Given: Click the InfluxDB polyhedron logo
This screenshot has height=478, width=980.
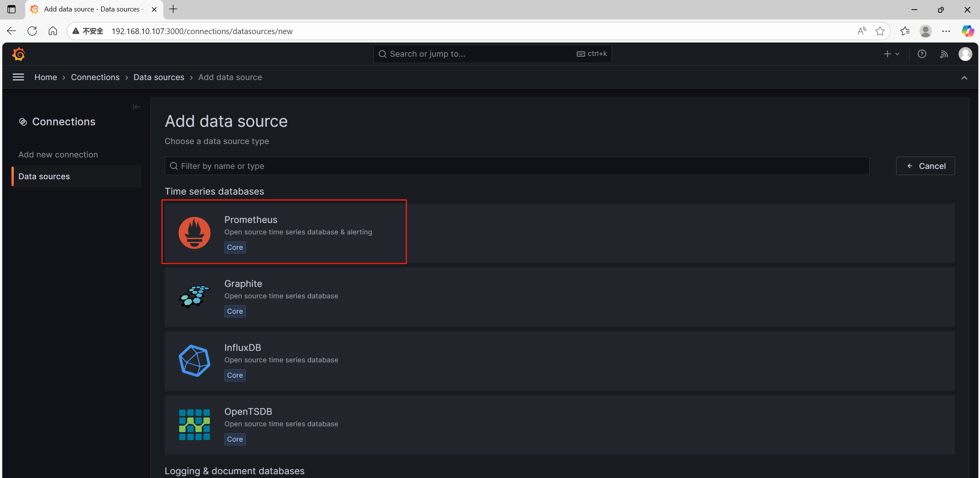Looking at the screenshot, I should tap(195, 361).
